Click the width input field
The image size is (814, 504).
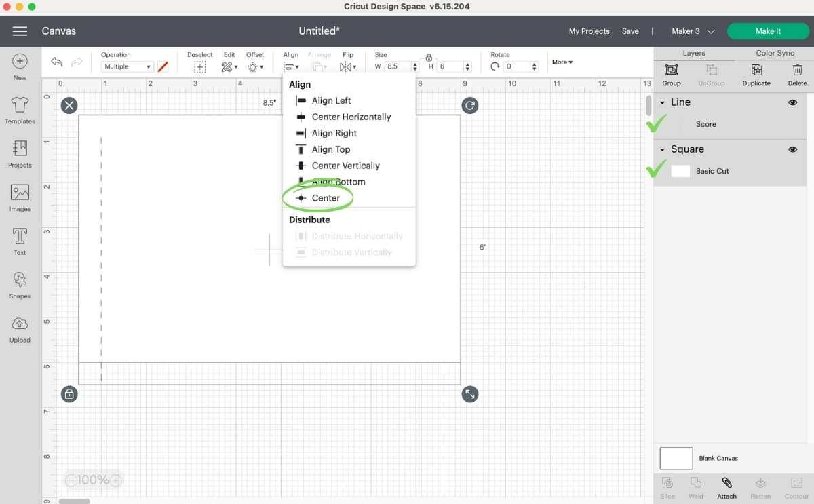(x=398, y=66)
